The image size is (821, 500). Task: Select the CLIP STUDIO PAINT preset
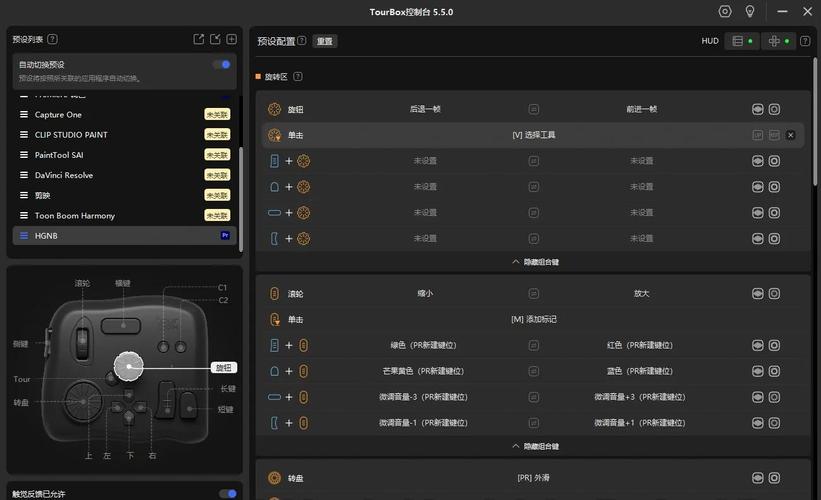(x=125, y=135)
